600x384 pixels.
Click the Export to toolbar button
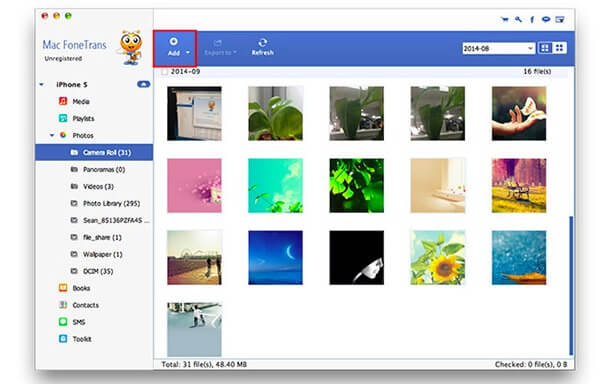point(220,47)
